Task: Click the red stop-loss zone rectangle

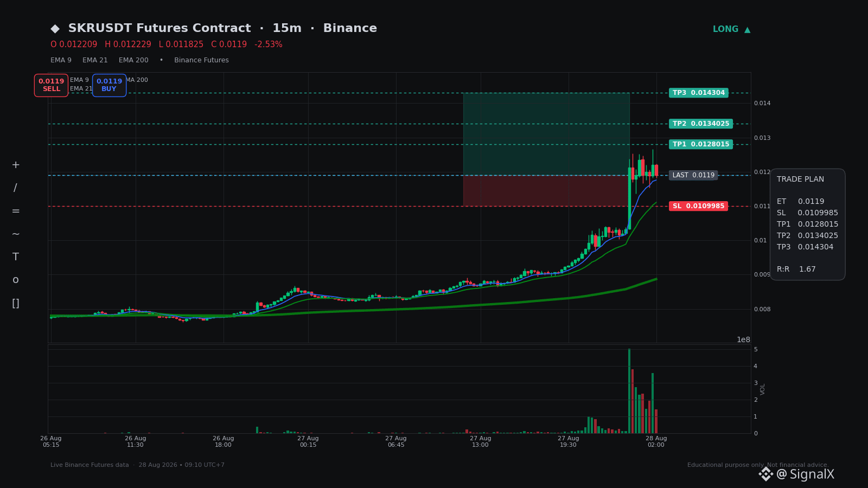Action: tap(546, 190)
